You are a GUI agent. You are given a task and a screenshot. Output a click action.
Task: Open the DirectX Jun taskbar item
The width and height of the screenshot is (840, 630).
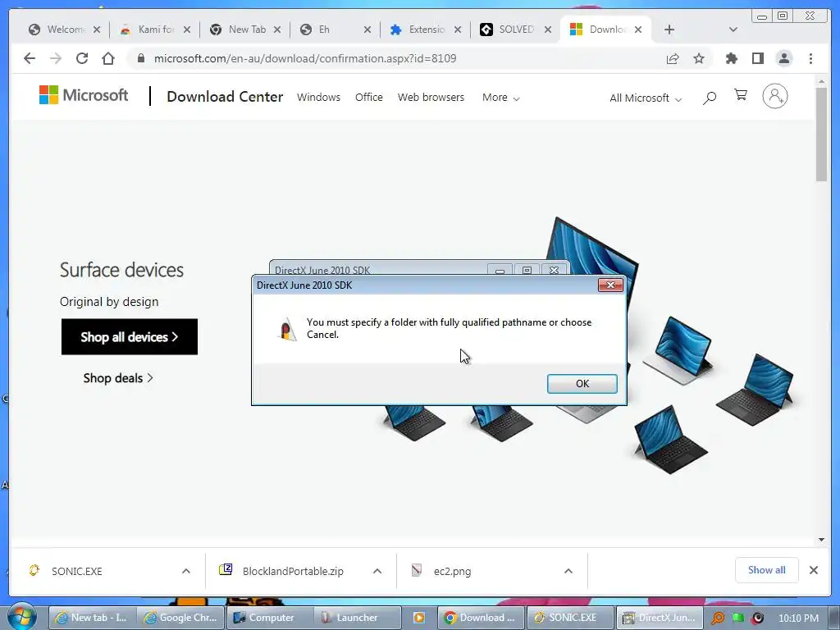(660, 618)
